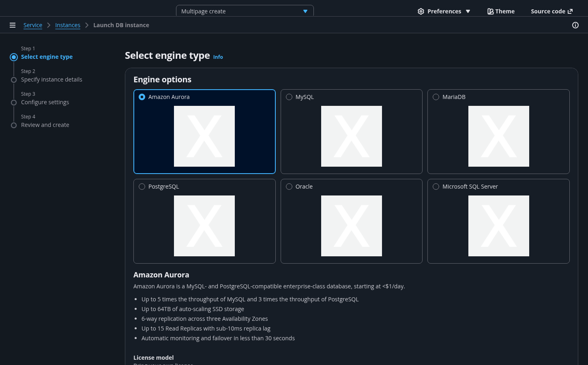Go to Step 4 Review and create
Image resolution: width=588 pixels, height=365 pixels.
click(45, 125)
